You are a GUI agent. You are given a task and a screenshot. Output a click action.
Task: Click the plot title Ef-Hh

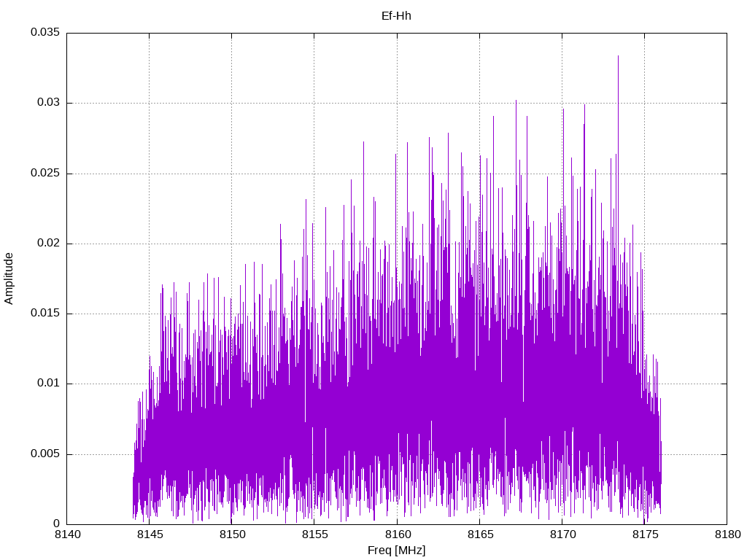396,16
